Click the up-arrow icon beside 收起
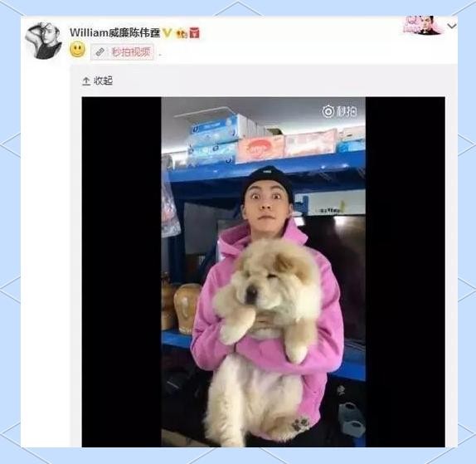 click(86, 81)
